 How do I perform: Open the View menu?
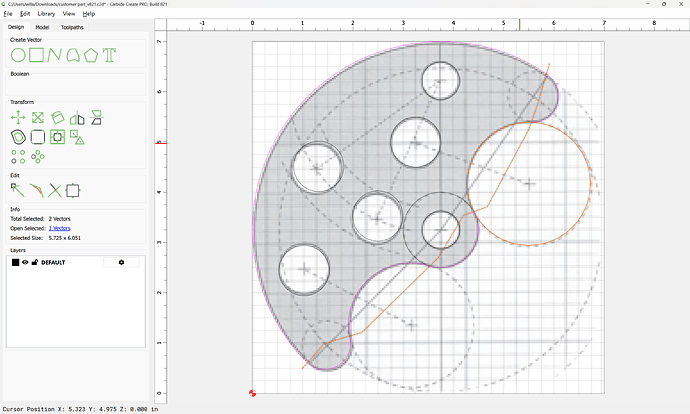[x=69, y=14]
